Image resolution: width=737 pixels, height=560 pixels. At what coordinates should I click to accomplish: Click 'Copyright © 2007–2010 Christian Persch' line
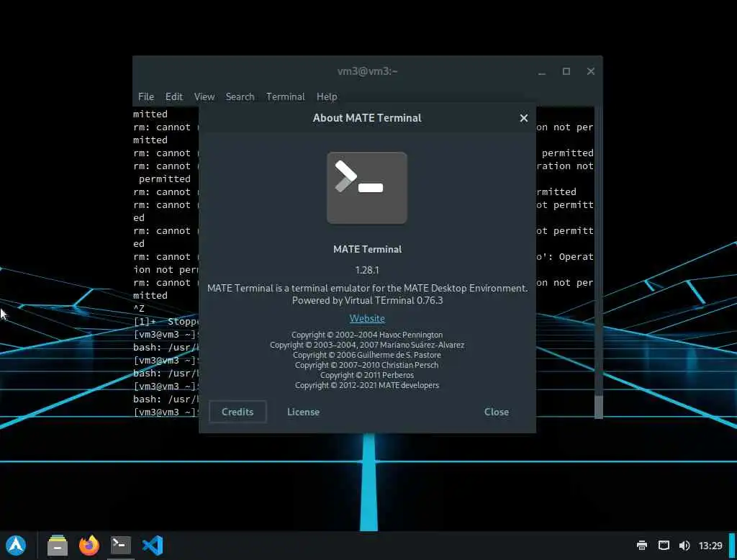coord(367,365)
